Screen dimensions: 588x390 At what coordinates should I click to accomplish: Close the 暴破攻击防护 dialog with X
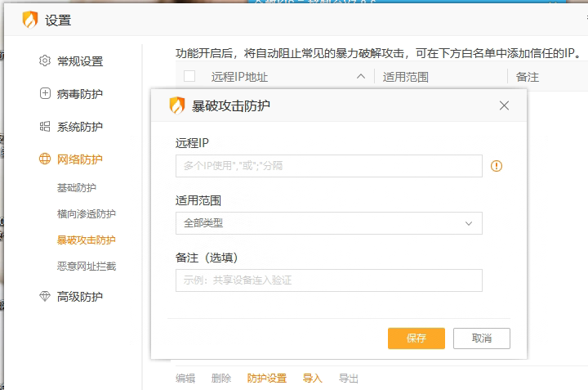tap(504, 105)
